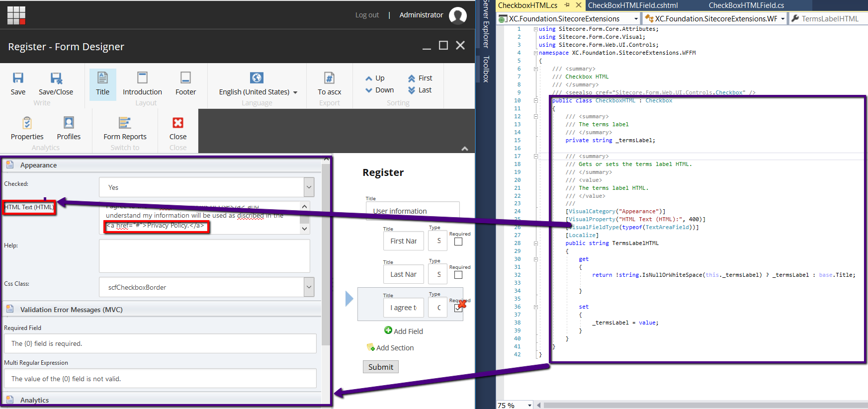Click the HTML Text scroll down arrow
Viewport: 868px width, 409px height.
pyautogui.click(x=305, y=229)
